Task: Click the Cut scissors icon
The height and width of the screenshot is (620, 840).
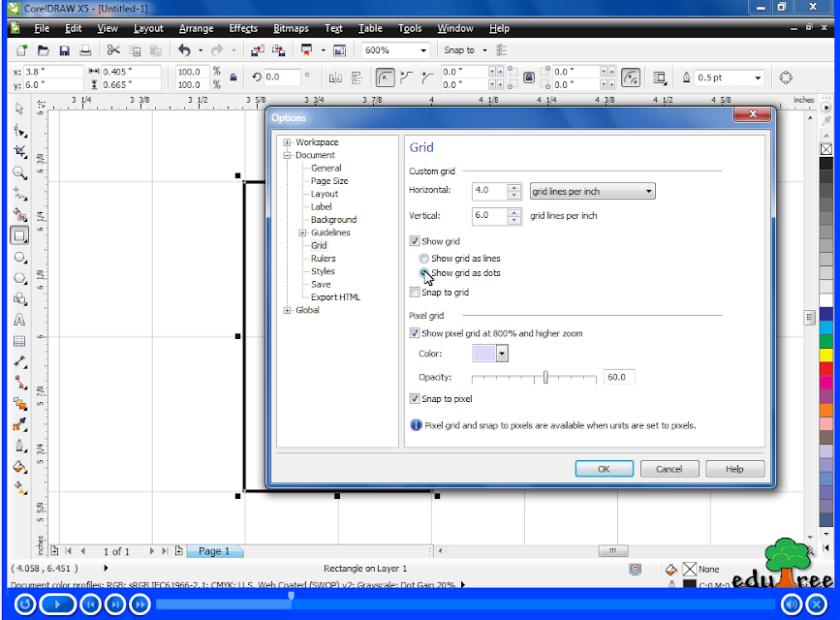Action: (113, 49)
